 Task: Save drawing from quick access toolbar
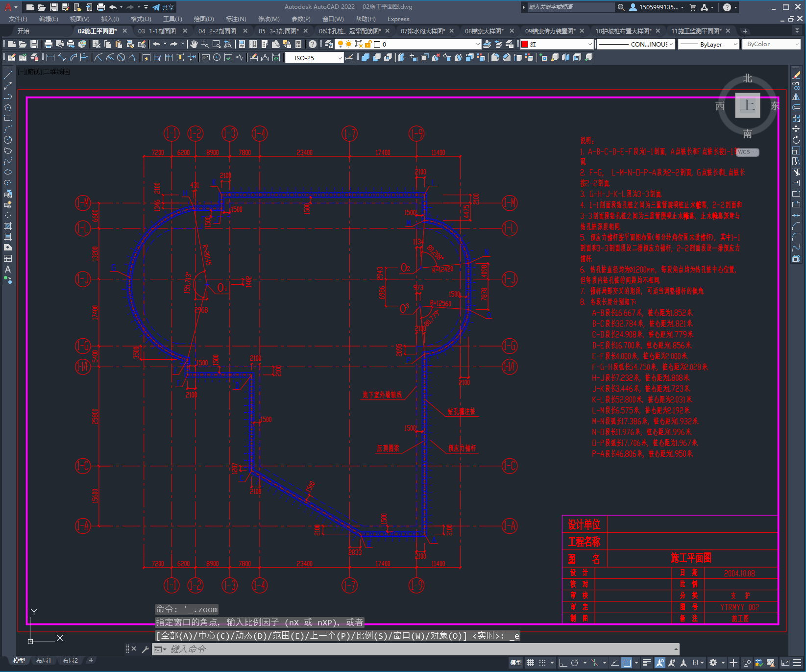coord(54,7)
